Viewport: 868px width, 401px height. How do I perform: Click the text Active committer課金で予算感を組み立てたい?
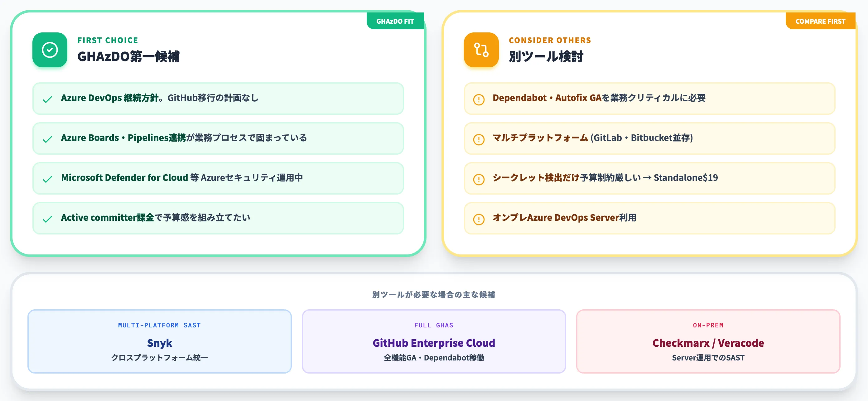156,218
